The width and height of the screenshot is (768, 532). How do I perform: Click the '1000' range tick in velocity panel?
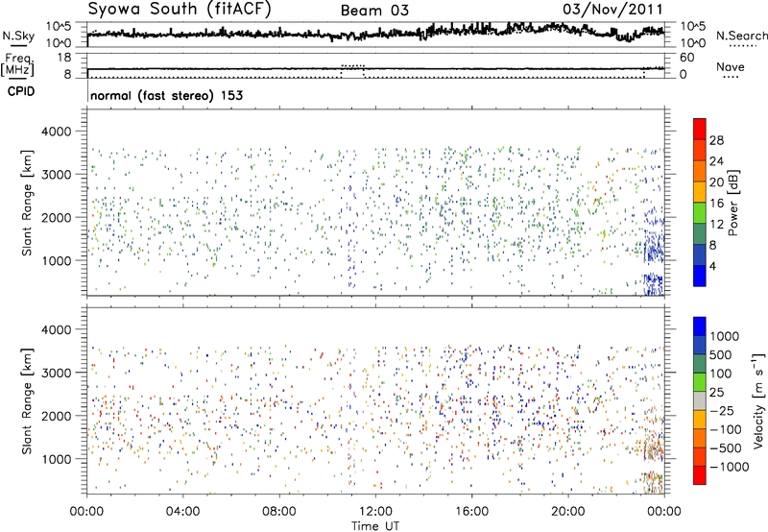(56, 459)
